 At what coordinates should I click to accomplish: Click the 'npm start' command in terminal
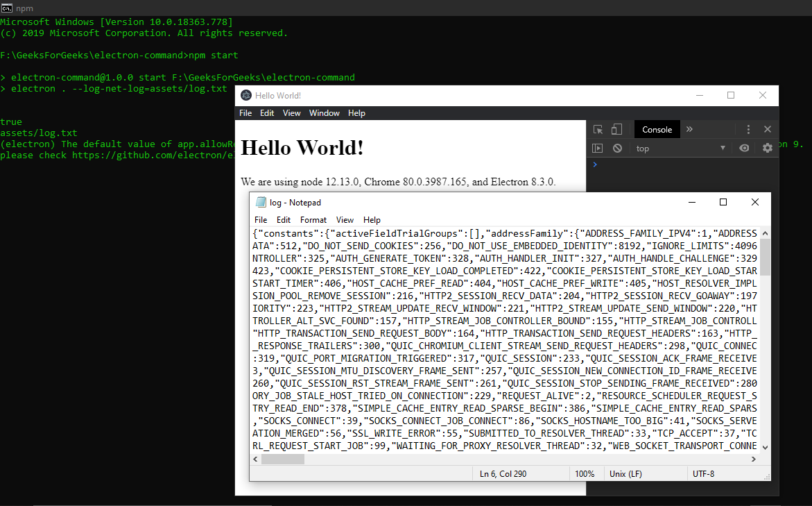coord(214,55)
